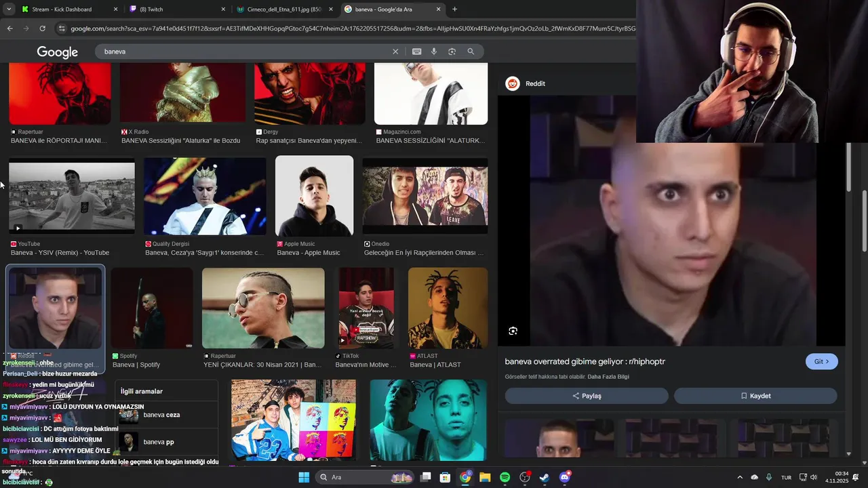Open the site information icon in address bar
Viewport: 868px width, 488px height.
[62, 28]
